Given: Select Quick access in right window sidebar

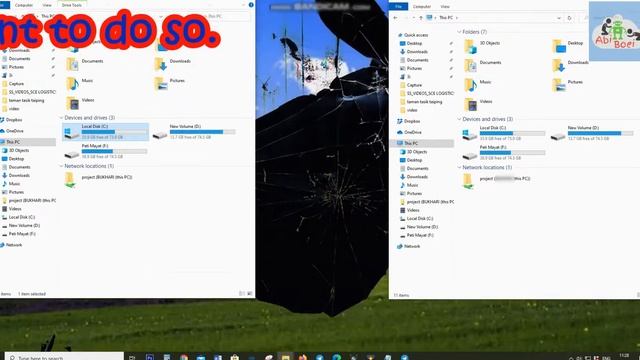Looking at the screenshot, I should 413,35.
